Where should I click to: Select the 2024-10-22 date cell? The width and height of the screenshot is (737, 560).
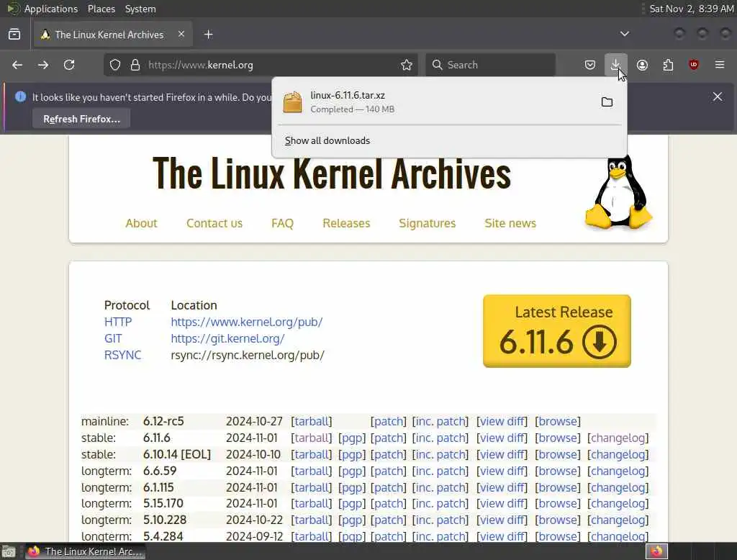[254, 520]
